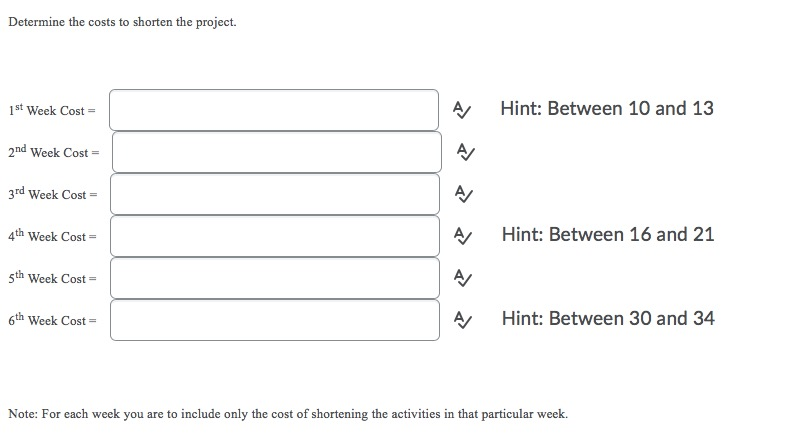
Task: Click the spell-check icon beside 1st Week Cost
Action: (x=460, y=109)
